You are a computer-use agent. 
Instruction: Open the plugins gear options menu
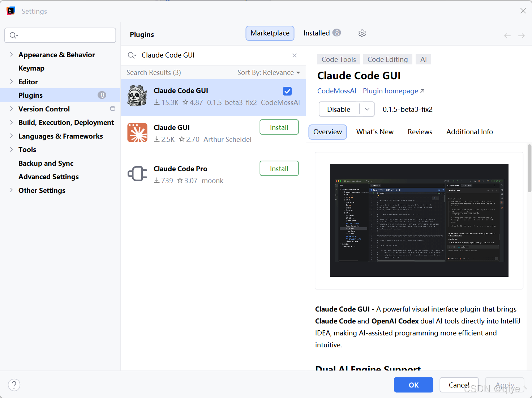[362, 33]
